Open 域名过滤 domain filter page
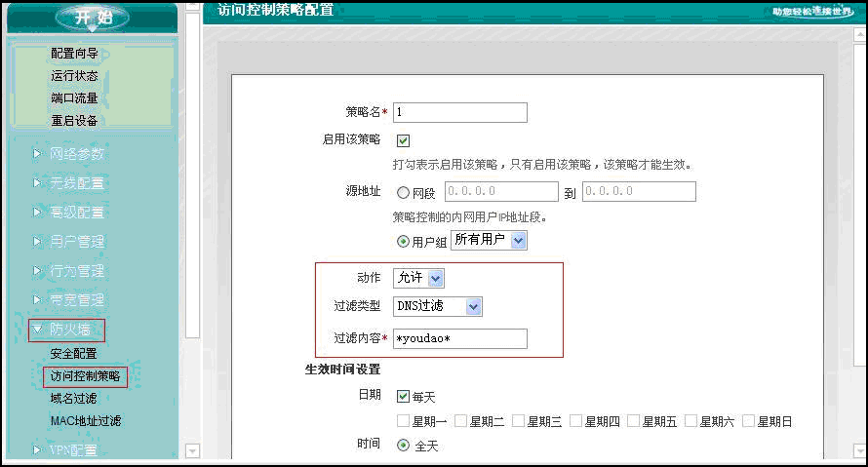The width and height of the screenshot is (868, 467). 73,399
